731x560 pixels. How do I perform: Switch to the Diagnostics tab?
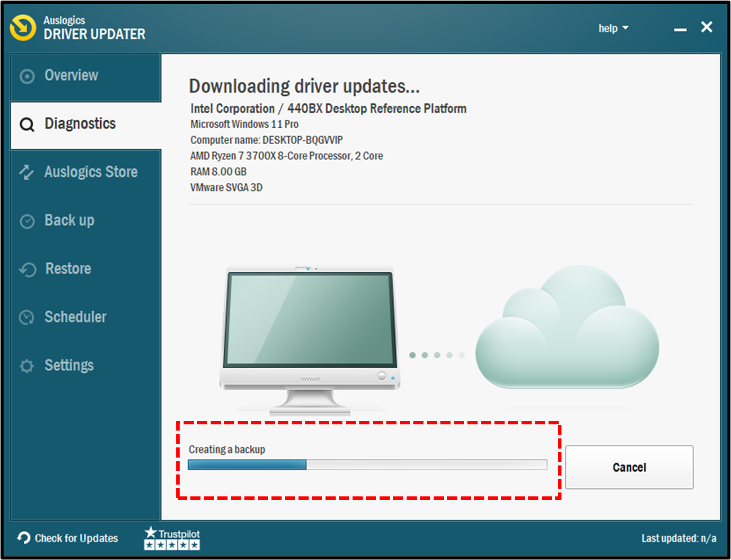point(86,126)
